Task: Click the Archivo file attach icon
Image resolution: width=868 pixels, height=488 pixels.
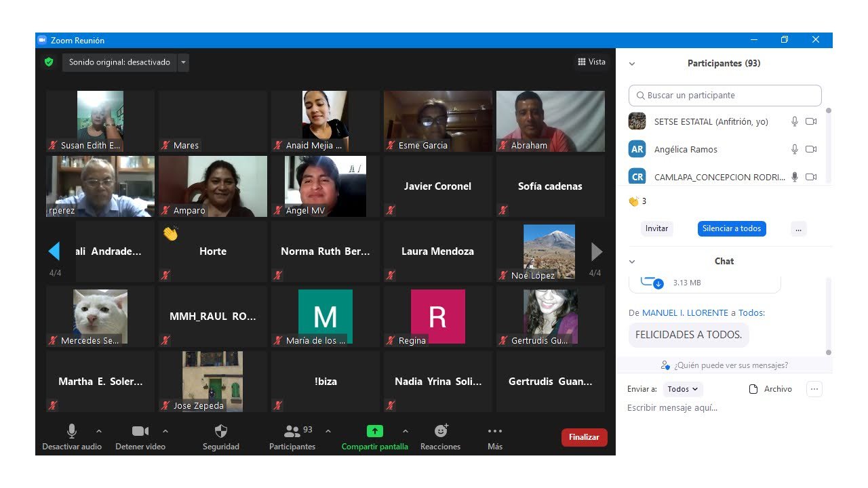Action: [x=753, y=389]
